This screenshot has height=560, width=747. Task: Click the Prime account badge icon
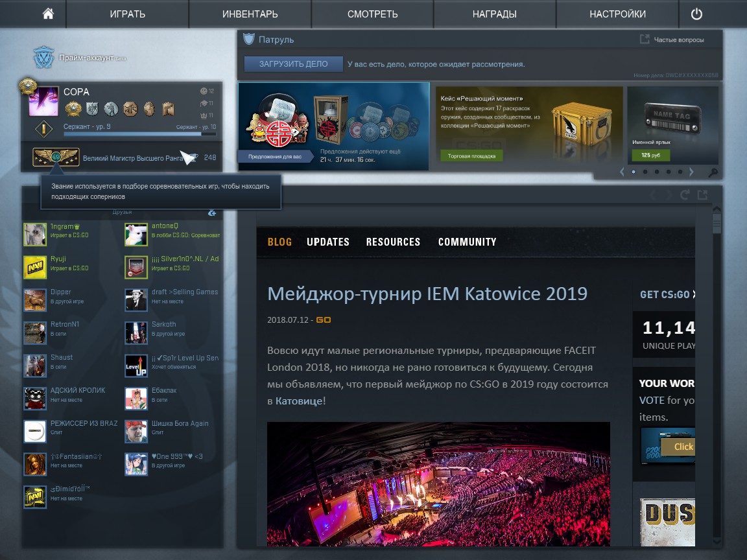pyautogui.click(x=43, y=57)
